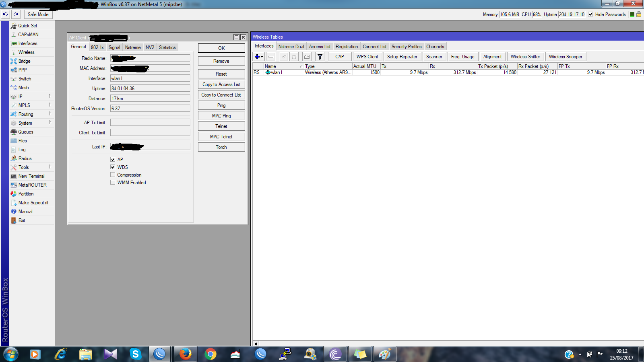Open Queues in the sidebar
Screen dimensions: 644x362
[26, 132]
